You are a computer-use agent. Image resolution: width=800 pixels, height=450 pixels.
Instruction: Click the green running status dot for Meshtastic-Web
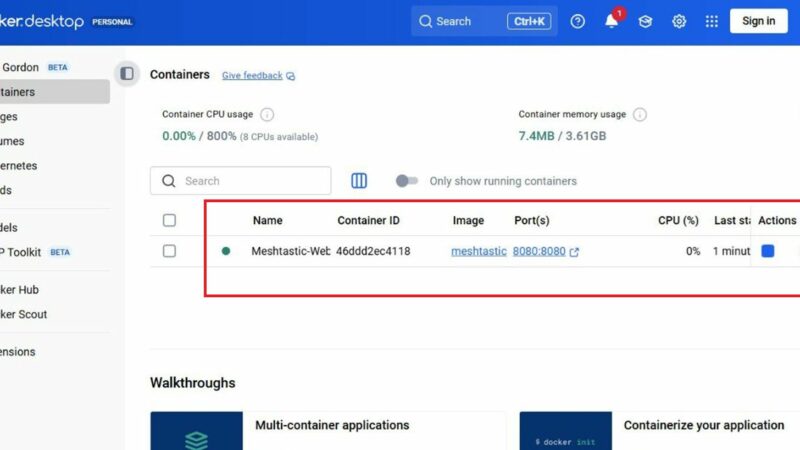pyautogui.click(x=226, y=251)
